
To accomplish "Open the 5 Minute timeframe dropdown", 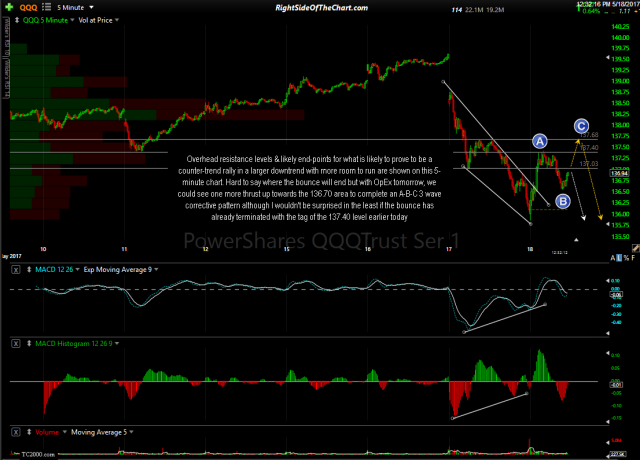I will point(76,7).
